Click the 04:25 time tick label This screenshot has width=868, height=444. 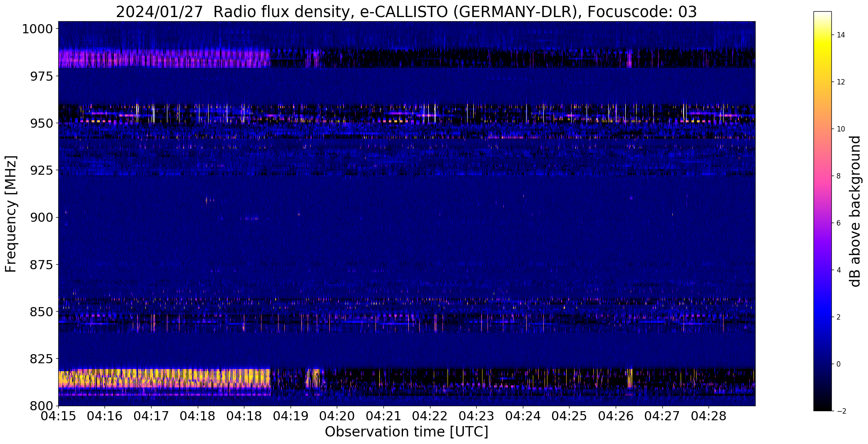pos(570,416)
